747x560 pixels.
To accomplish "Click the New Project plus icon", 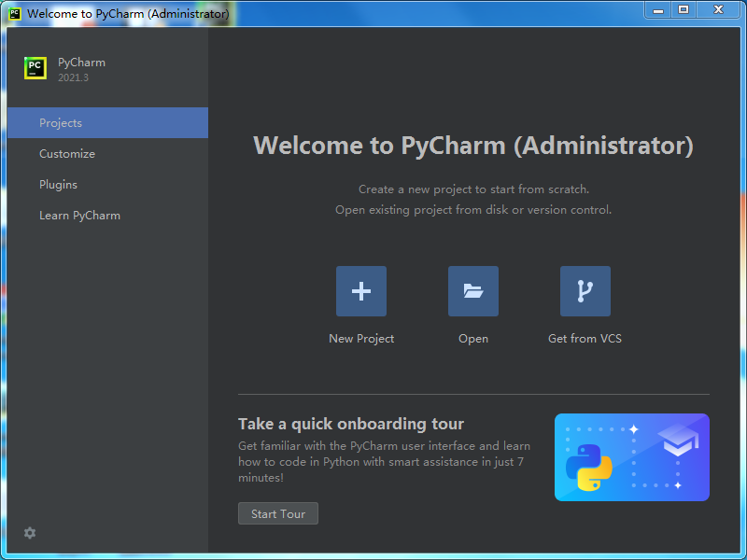I will pos(361,291).
